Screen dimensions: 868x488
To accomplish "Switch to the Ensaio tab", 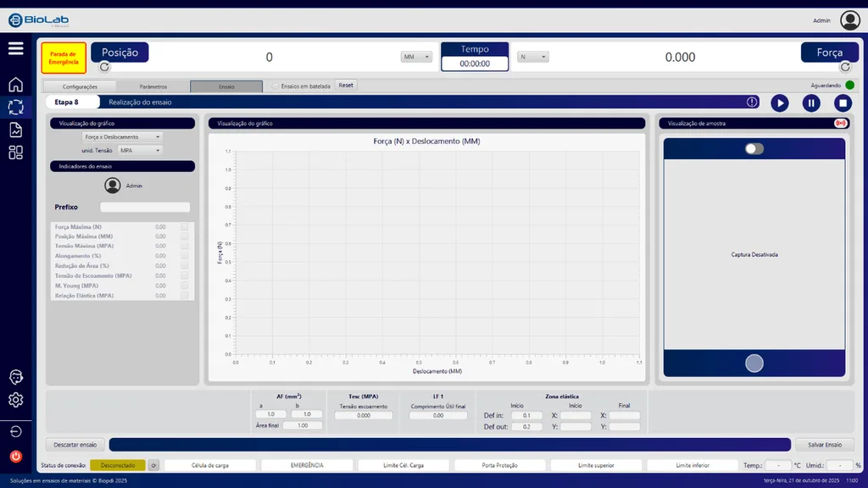I will point(226,86).
